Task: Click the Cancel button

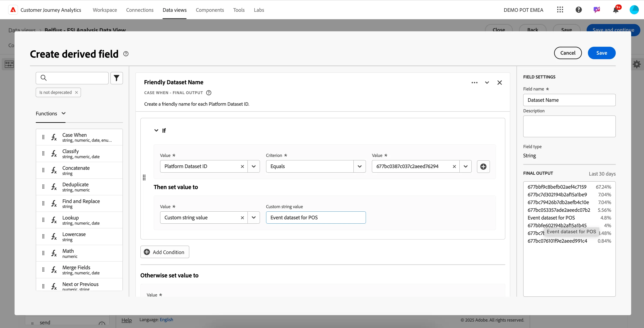Action: click(x=568, y=53)
